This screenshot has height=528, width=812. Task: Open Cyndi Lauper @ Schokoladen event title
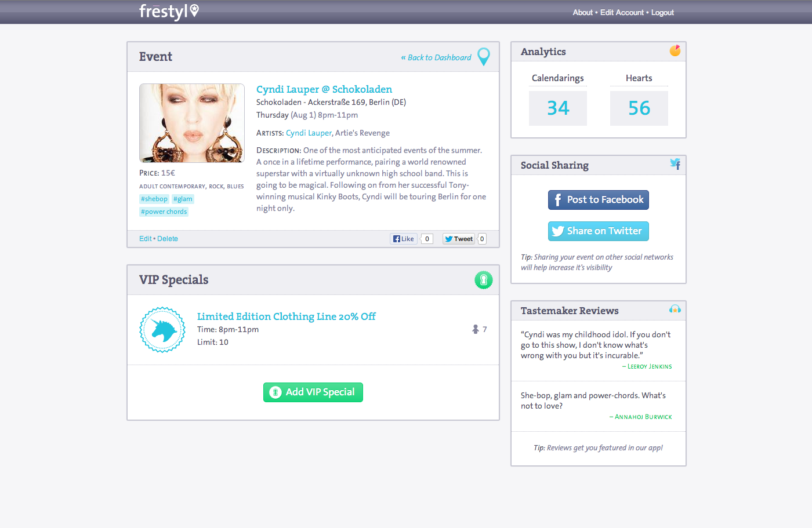point(324,89)
